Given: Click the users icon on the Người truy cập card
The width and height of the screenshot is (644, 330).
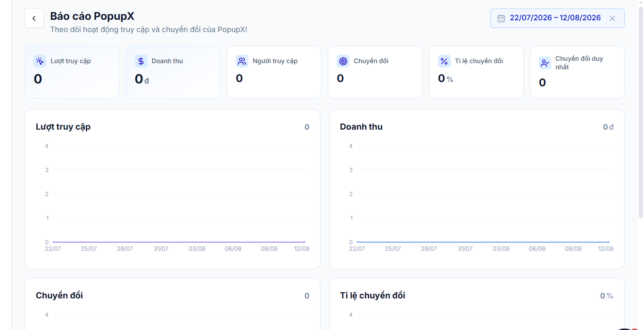Looking at the screenshot, I should point(242,61).
